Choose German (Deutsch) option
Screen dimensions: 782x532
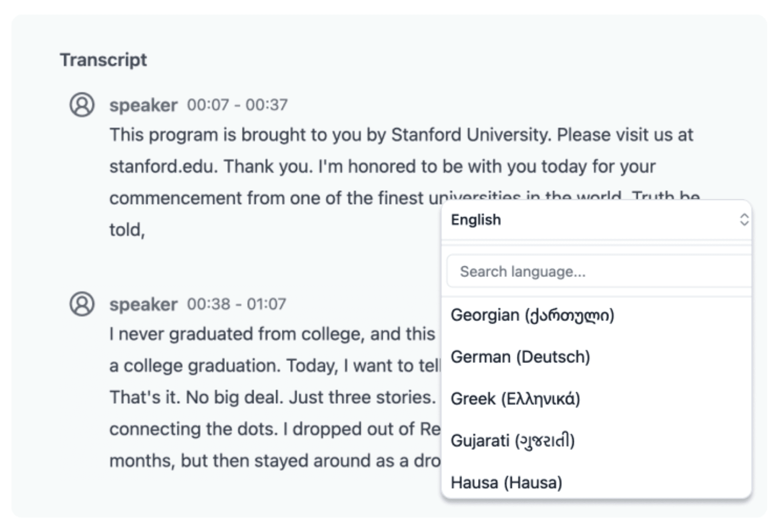click(x=520, y=357)
